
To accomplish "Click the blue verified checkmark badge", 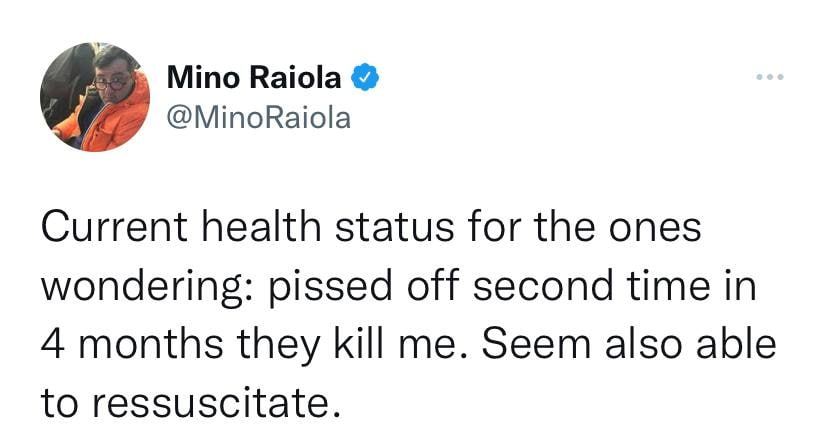I will tap(365, 77).
